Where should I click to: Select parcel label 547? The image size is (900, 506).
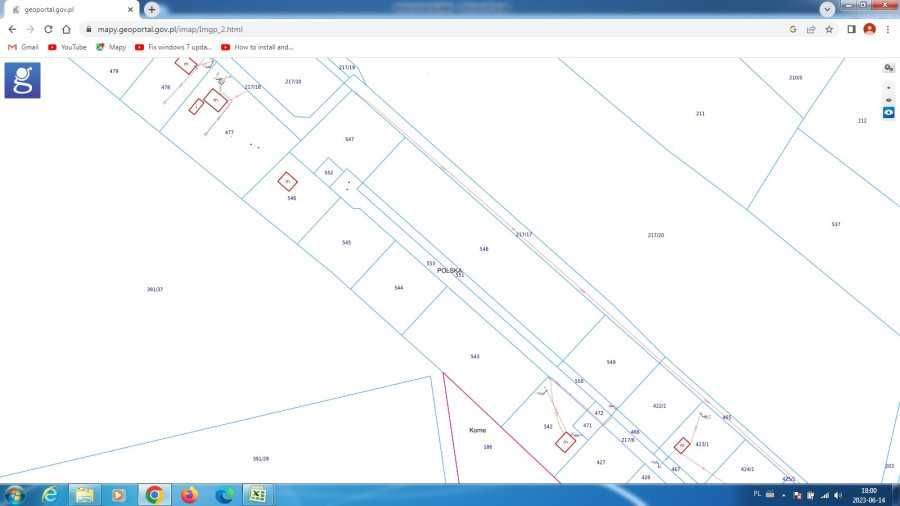pos(350,139)
